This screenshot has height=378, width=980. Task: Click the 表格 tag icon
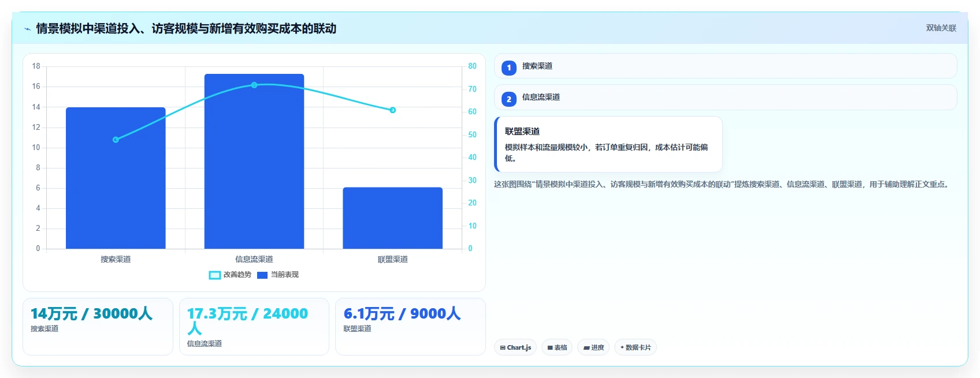(550, 347)
